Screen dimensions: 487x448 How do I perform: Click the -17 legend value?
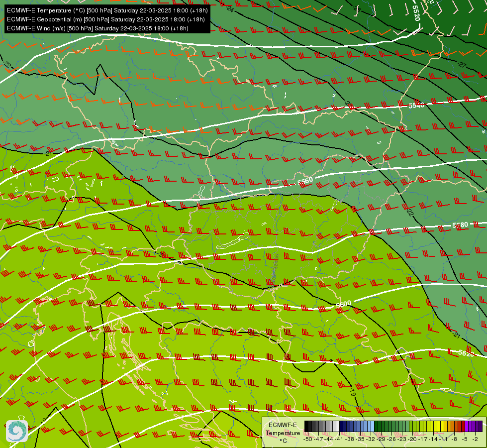pos(424,439)
